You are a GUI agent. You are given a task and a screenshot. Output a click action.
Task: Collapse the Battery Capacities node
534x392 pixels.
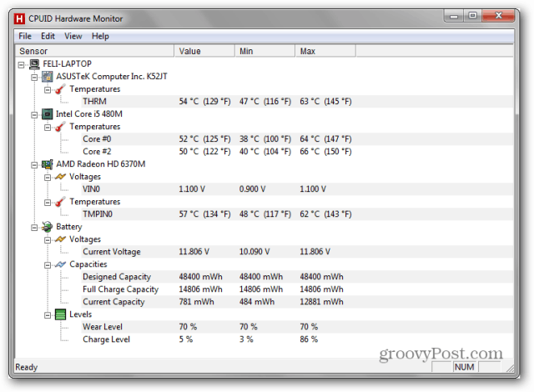click(48, 265)
